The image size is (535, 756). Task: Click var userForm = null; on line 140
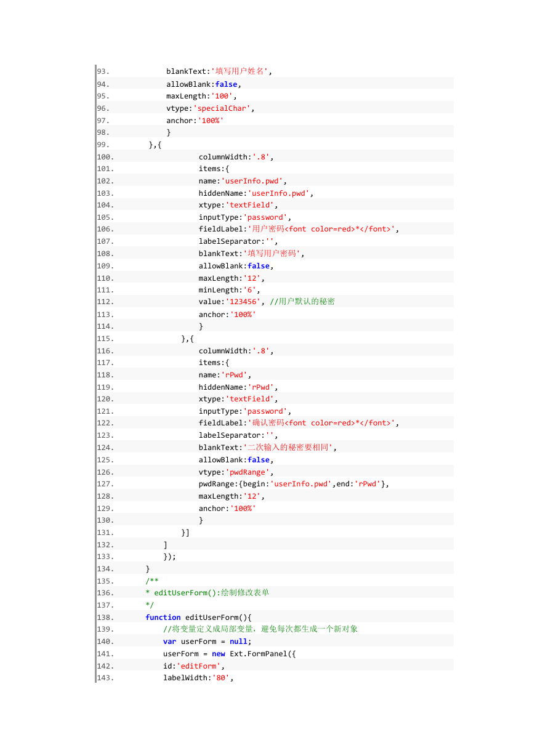pos(207,641)
